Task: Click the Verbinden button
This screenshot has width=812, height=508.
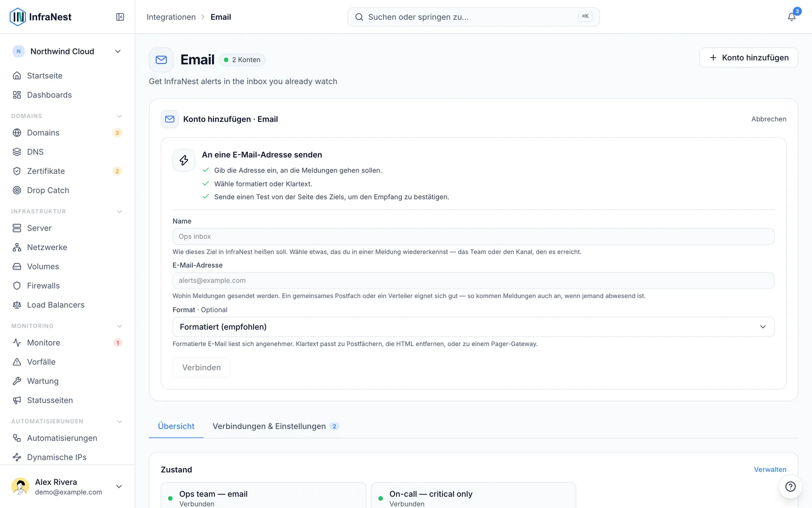Action: (202, 367)
